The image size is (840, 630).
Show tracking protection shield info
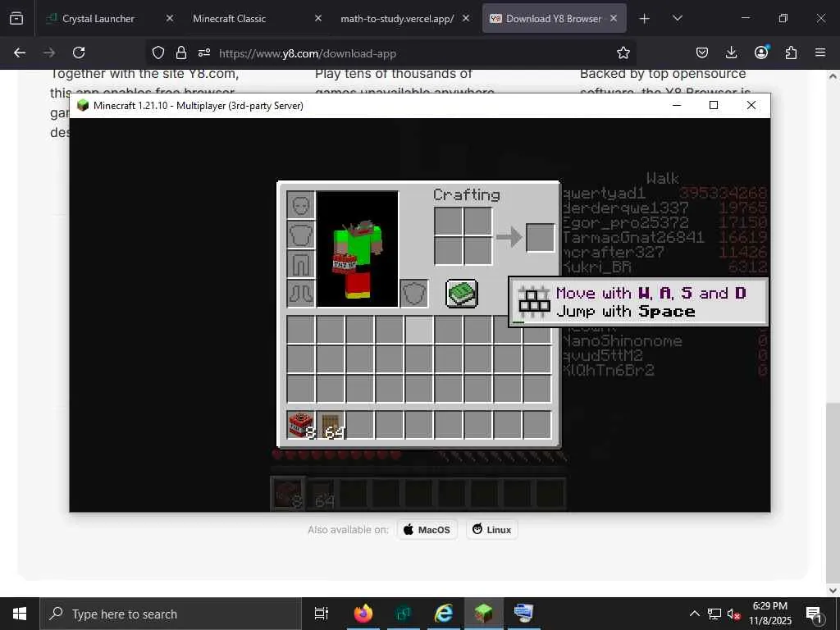[158, 52]
